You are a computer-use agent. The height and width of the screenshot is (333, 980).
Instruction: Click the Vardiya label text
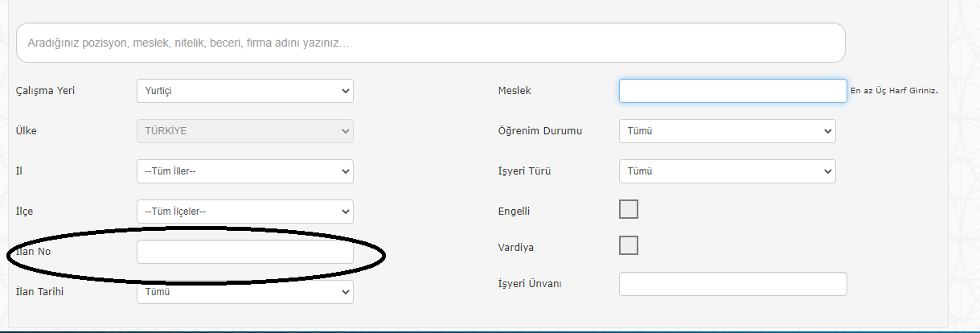pos(515,248)
